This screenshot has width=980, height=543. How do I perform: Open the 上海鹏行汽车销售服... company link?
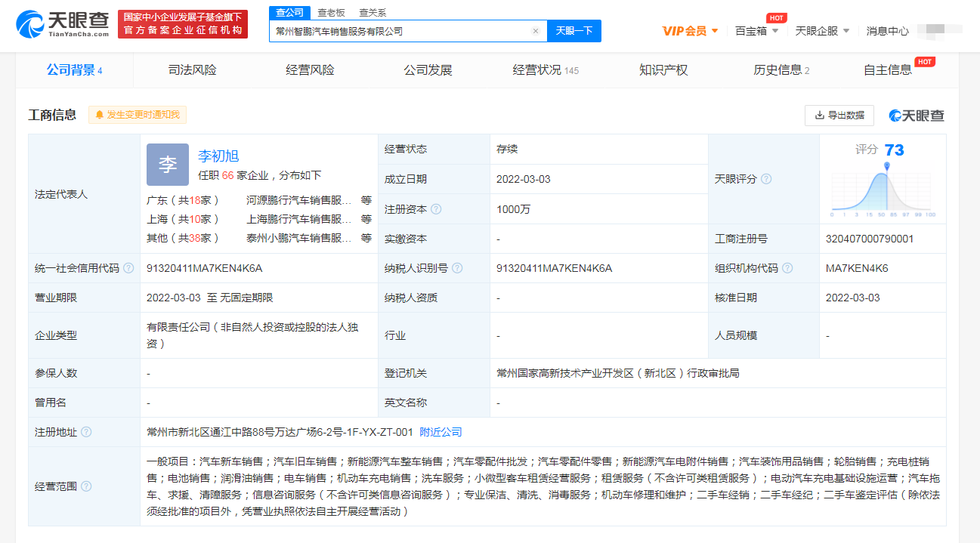299,219
